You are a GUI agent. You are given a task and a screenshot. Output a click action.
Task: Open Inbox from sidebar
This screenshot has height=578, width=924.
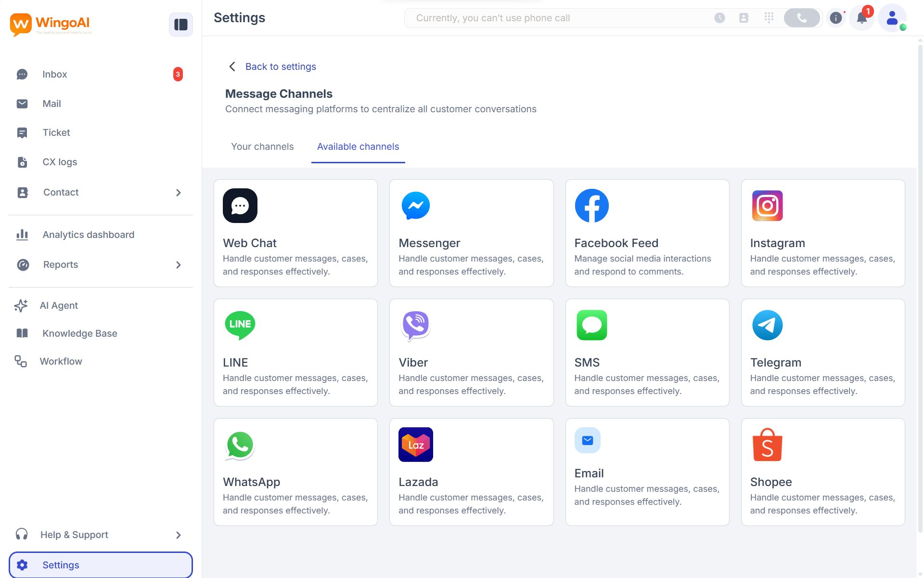pos(55,75)
